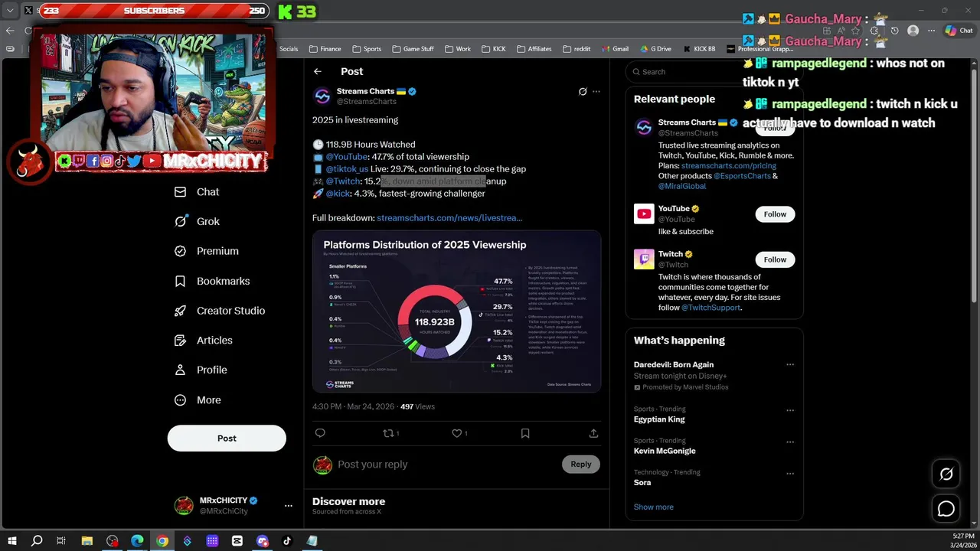The image size is (980, 551).
Task: Open the G Drive bookmark
Action: coord(655,49)
